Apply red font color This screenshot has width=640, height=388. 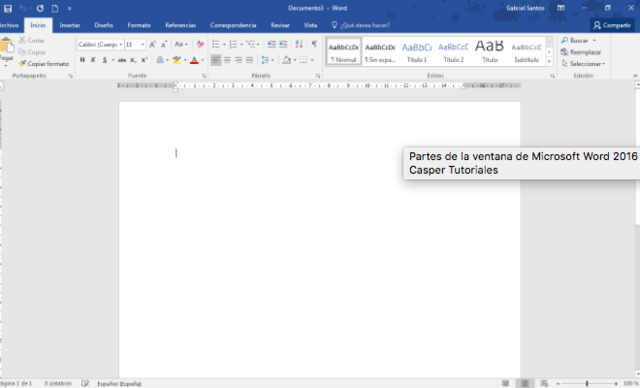[x=194, y=60]
